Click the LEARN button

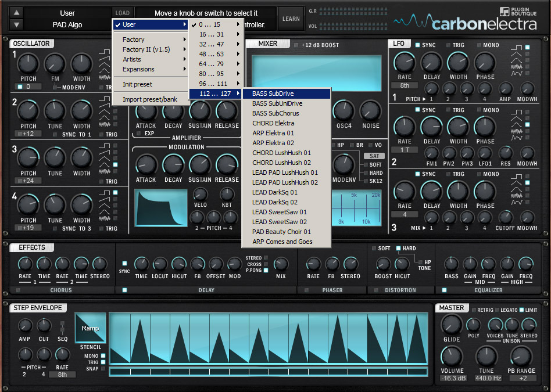tap(291, 19)
